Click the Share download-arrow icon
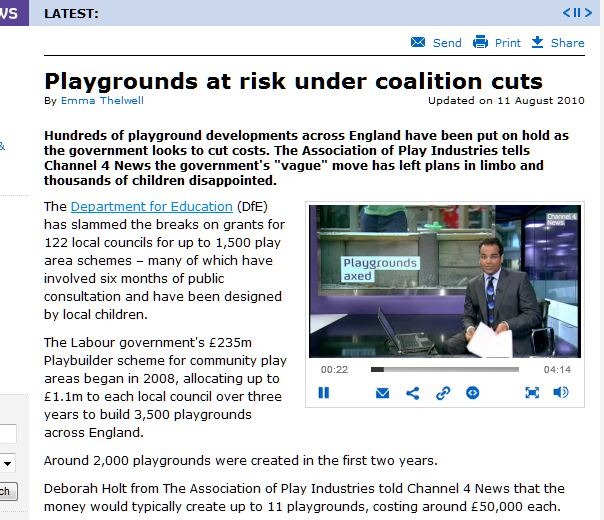This screenshot has height=520, width=604. (538, 42)
